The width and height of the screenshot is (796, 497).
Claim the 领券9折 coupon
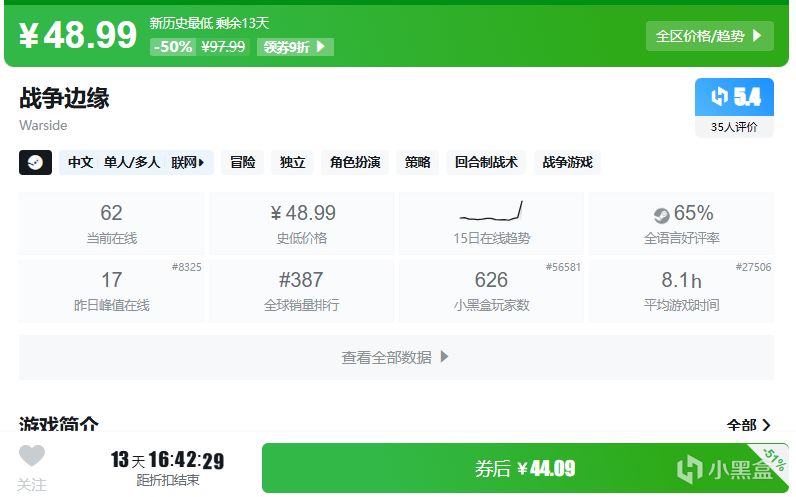point(295,47)
